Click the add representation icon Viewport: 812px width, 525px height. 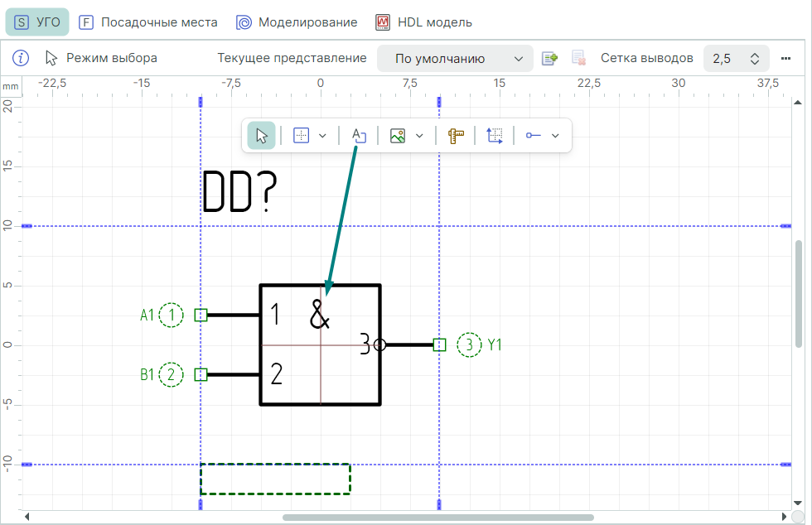point(549,59)
